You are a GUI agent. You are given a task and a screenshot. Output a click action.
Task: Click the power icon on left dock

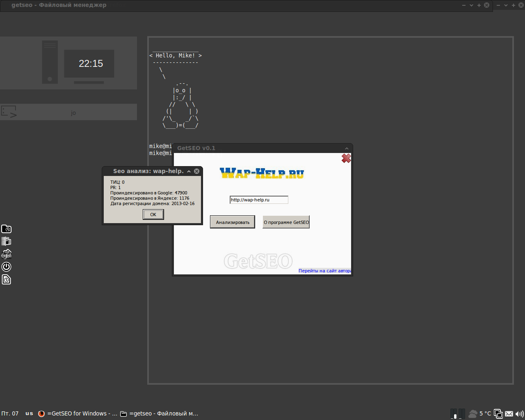pyautogui.click(x=6, y=267)
